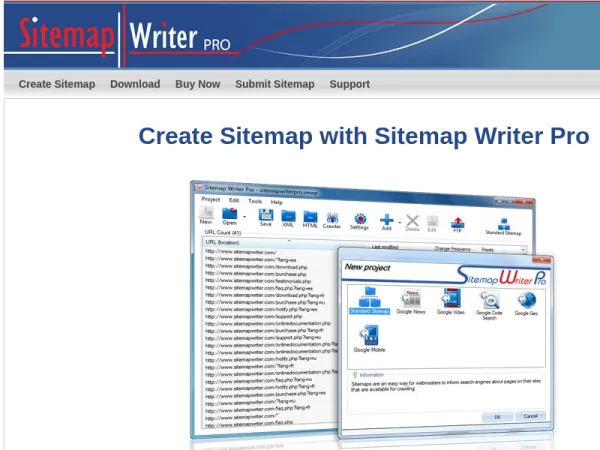The width and height of the screenshot is (600, 450).
Task: Click the Edit icon in the pictured toolbar
Action: pyautogui.click(x=432, y=224)
